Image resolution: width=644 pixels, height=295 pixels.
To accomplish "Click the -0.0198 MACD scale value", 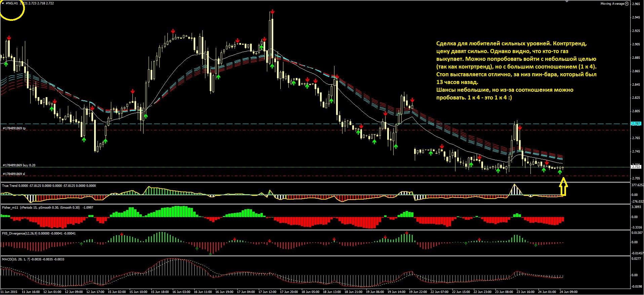I will pos(637,287).
